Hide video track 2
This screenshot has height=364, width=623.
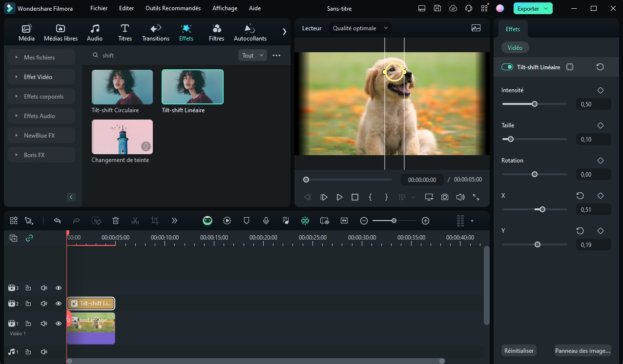tap(59, 303)
